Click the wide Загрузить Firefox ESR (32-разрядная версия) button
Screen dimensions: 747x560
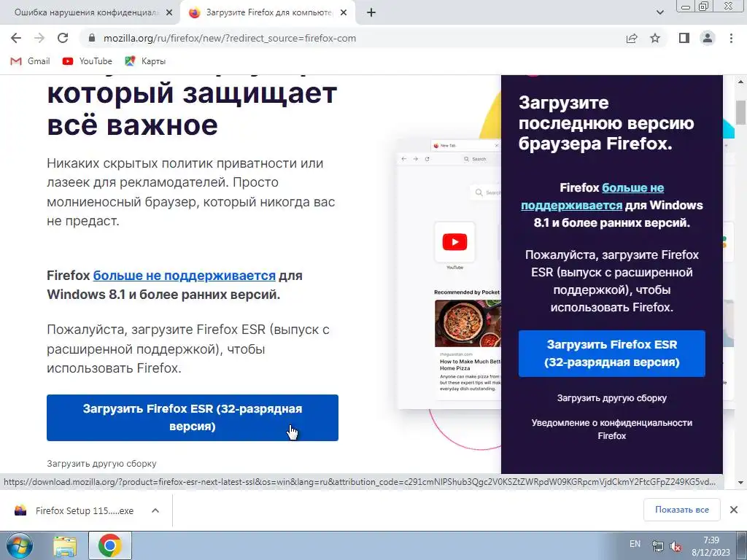tap(193, 418)
